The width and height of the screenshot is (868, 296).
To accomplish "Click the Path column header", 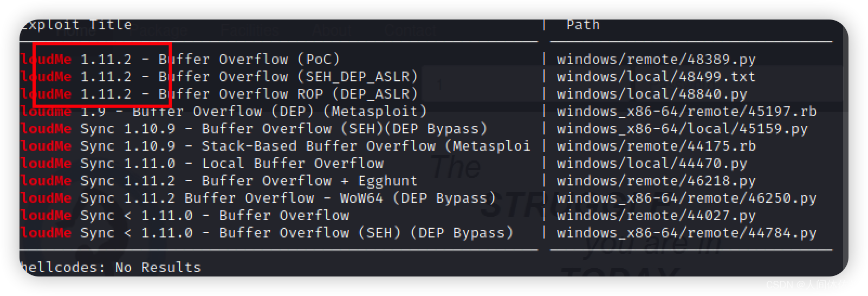I will click(582, 25).
